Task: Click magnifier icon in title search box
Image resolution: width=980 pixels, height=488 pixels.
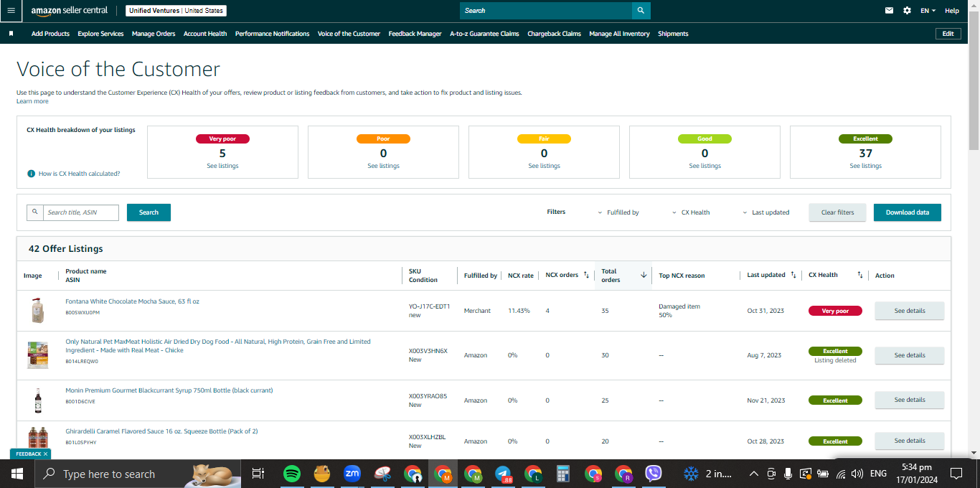Action: [35, 212]
